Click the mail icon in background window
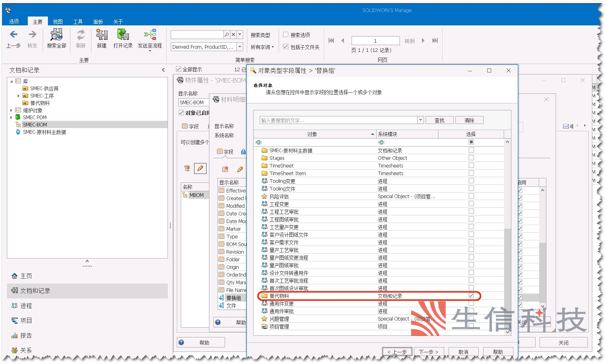 [x=566, y=126]
